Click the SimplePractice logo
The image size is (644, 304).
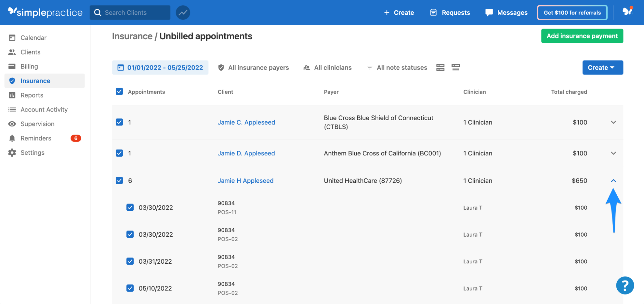pos(45,12)
